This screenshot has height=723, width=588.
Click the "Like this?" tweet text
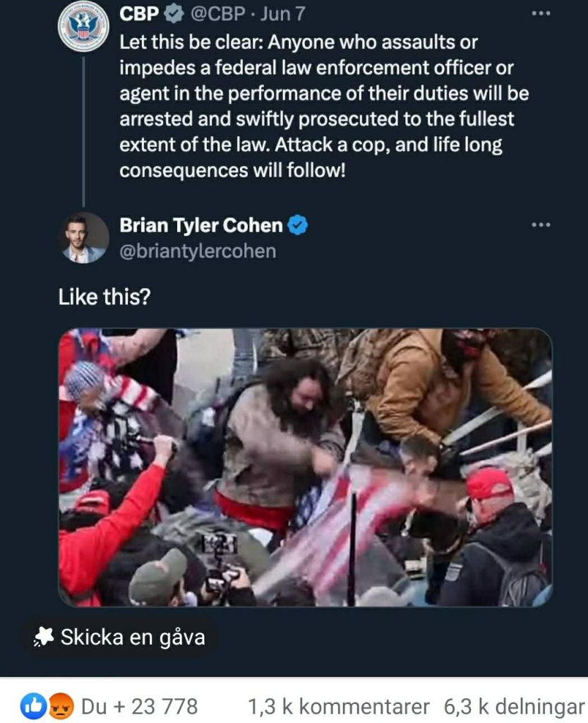104,298
